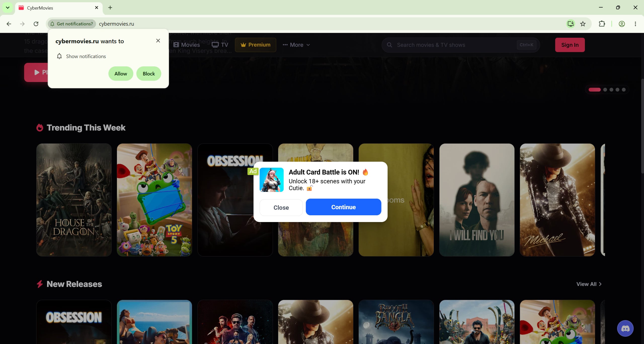Close the CyberMovies tab
The width and height of the screenshot is (644, 344).
coord(97,8)
